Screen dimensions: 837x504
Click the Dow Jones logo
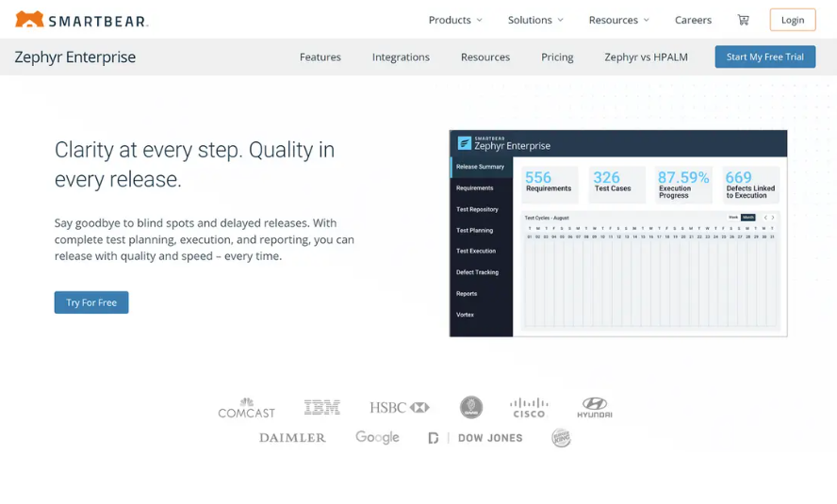pos(476,438)
